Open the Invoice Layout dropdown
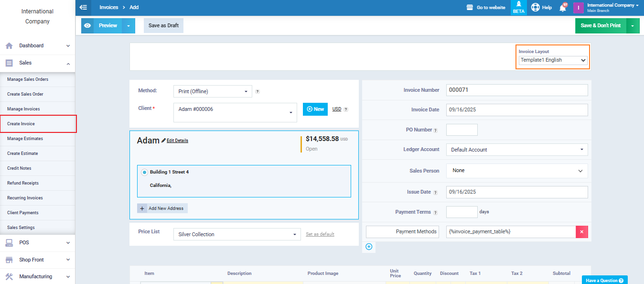 pyautogui.click(x=553, y=60)
